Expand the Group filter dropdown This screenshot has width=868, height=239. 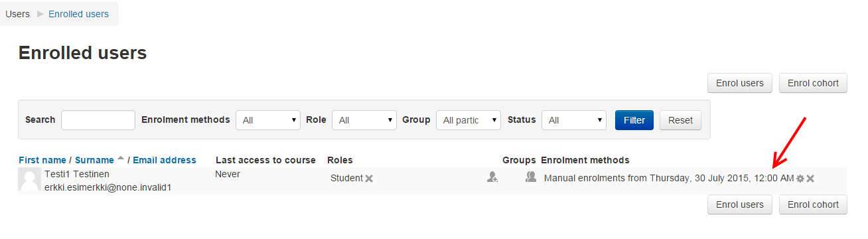[x=469, y=120]
